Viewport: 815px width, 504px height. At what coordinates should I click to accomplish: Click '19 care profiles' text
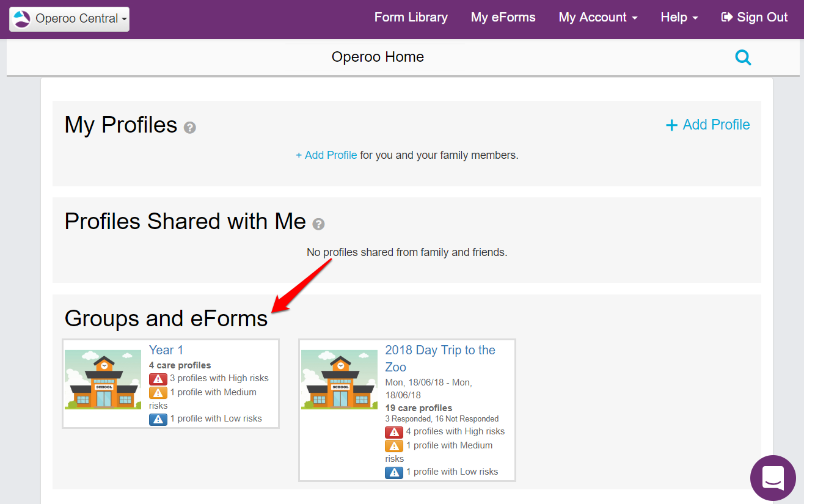[419, 408]
